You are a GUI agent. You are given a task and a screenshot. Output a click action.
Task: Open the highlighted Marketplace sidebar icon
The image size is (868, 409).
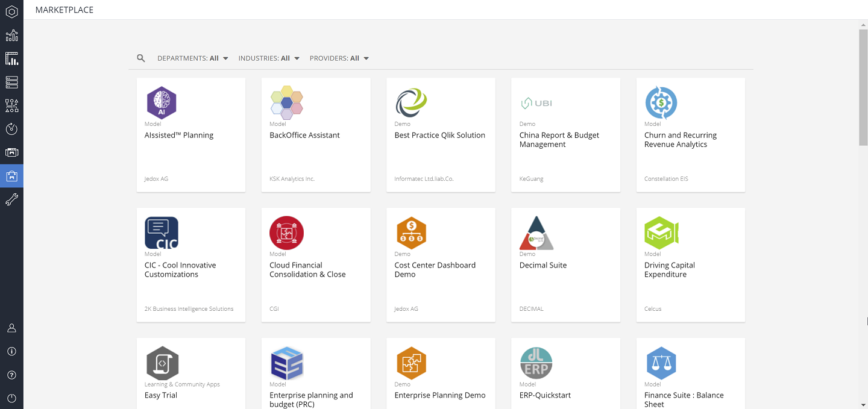tap(12, 176)
